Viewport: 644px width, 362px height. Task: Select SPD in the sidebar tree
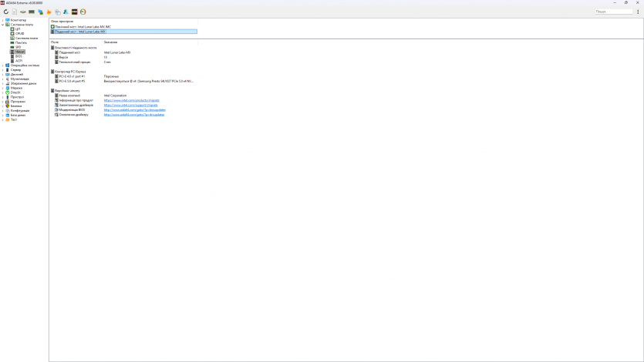[x=18, y=47]
